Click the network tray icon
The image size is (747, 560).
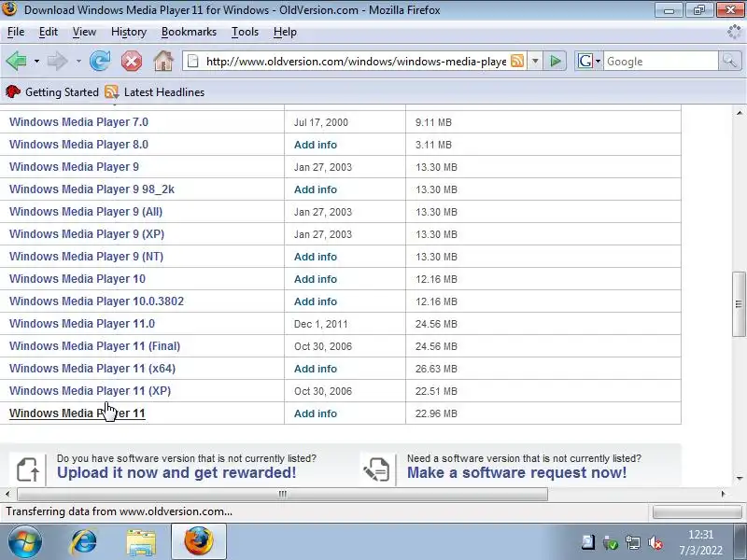point(633,542)
